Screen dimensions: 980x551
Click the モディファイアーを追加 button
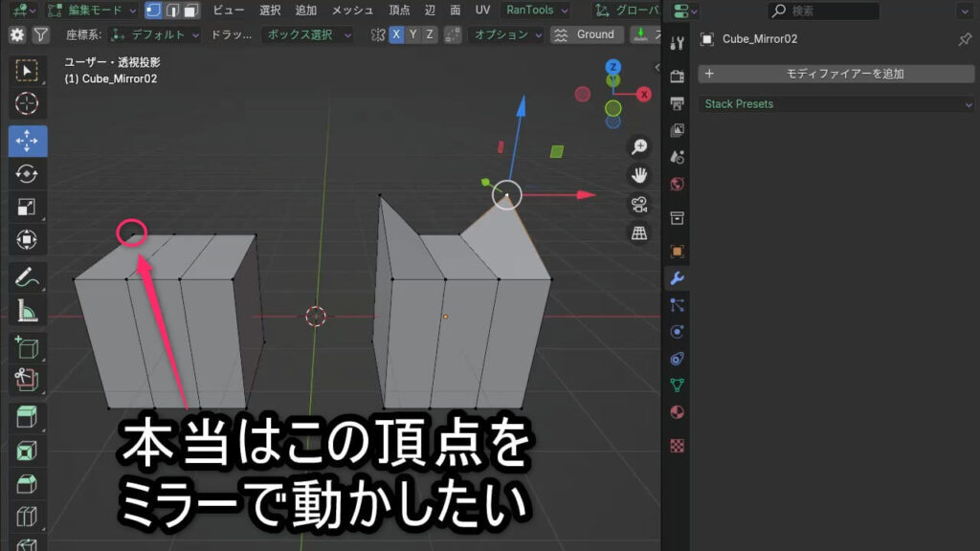(x=835, y=74)
